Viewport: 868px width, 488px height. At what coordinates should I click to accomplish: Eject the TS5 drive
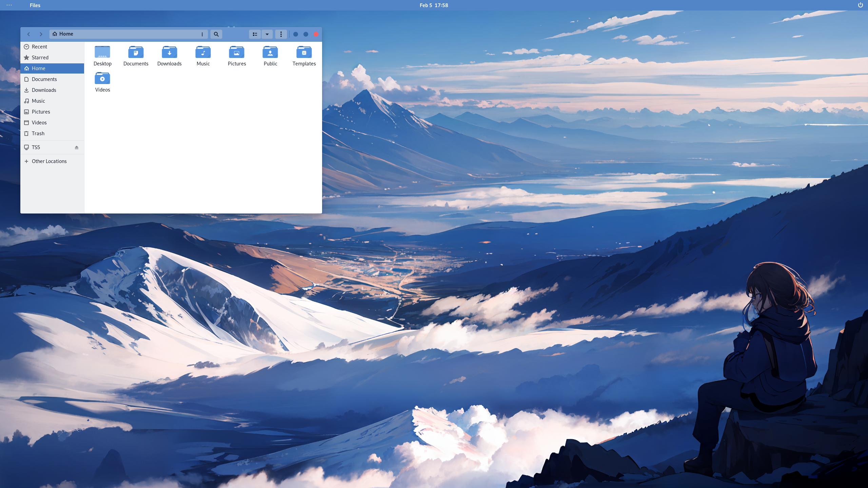coord(77,147)
